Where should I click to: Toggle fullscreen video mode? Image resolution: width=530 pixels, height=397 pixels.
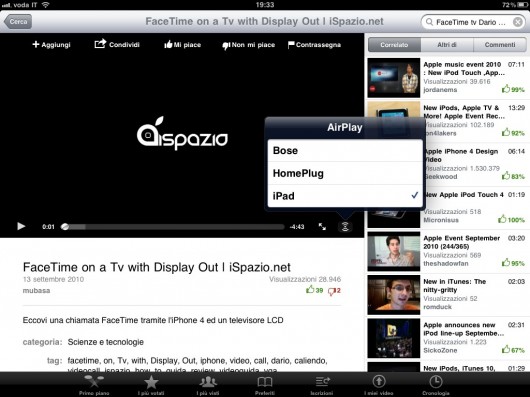pos(322,227)
